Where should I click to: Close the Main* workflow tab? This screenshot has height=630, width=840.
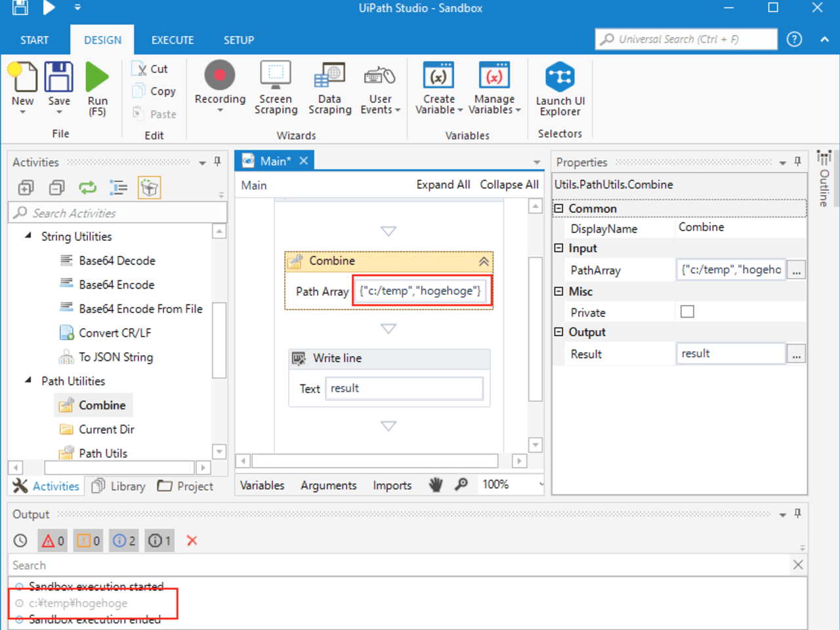tap(304, 161)
